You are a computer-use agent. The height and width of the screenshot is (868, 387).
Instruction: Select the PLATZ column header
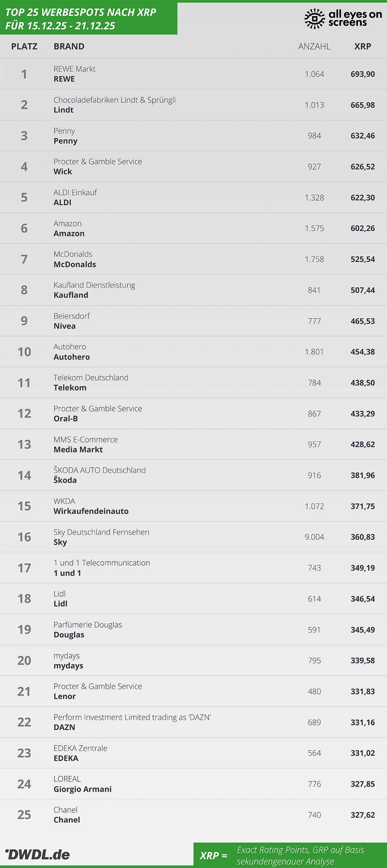(x=24, y=46)
